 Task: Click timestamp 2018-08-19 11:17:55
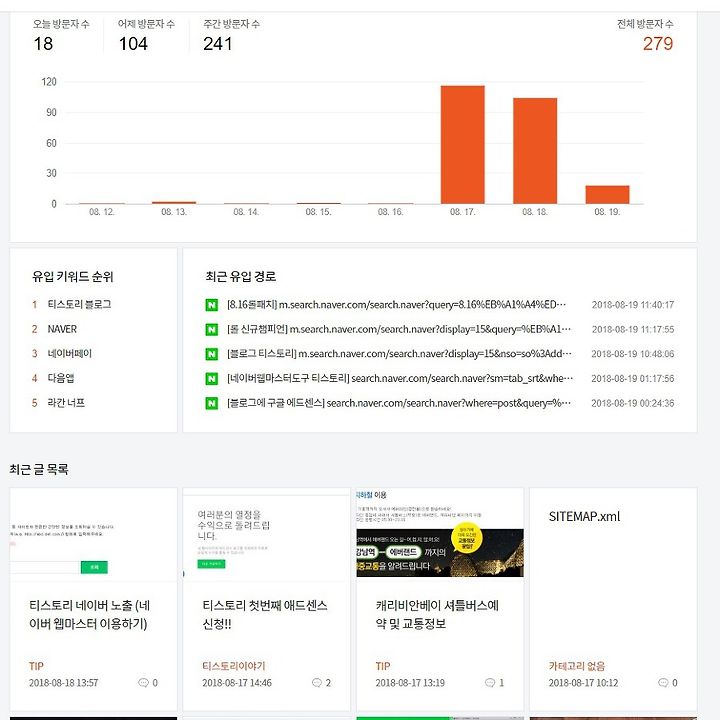pos(633,330)
